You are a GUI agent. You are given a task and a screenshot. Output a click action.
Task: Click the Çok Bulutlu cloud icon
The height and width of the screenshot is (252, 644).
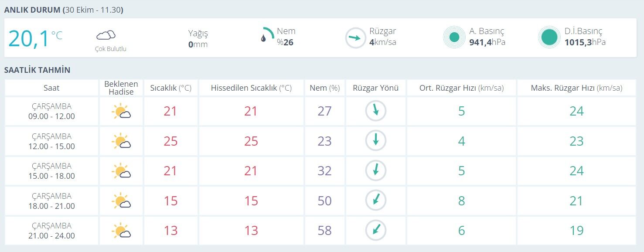coord(106,35)
